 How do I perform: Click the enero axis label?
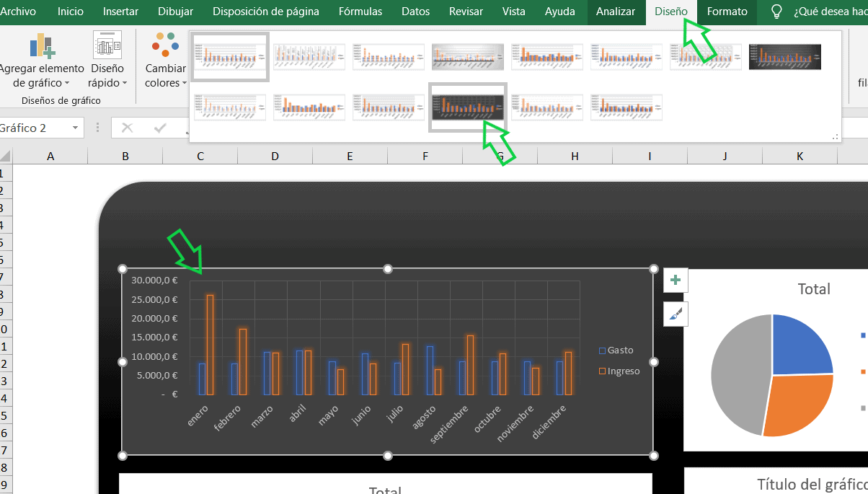point(198,415)
